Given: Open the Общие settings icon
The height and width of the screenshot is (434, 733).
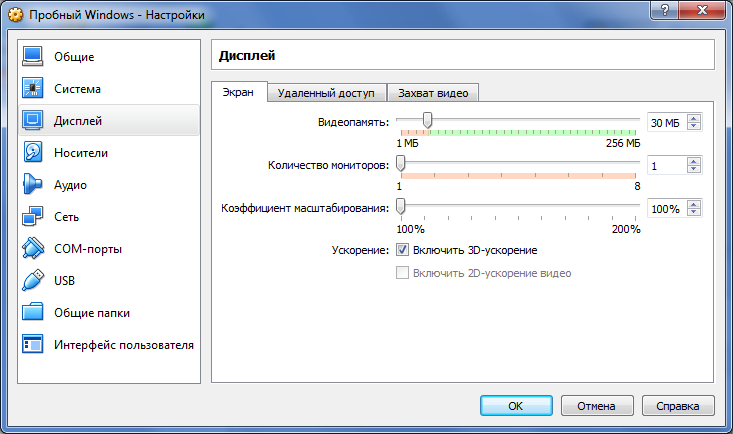Looking at the screenshot, I should (33, 56).
